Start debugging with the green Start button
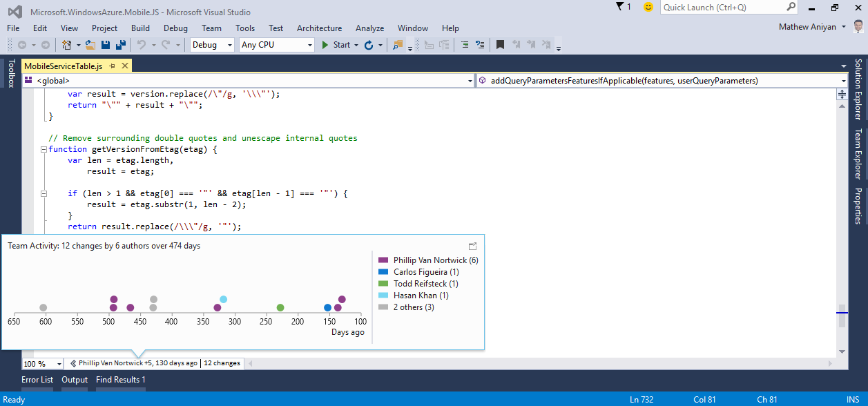This screenshot has height=406, width=868. 337,44
